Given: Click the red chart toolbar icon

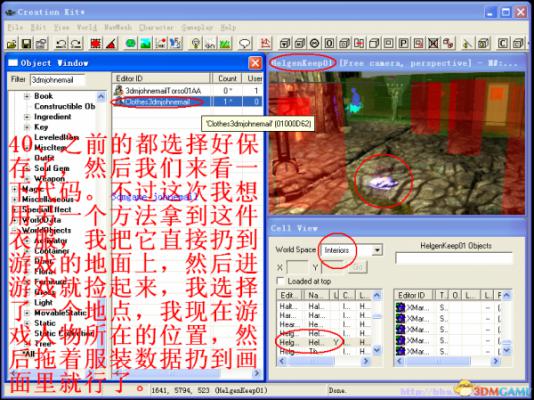Looking at the screenshot, I should [265, 44].
